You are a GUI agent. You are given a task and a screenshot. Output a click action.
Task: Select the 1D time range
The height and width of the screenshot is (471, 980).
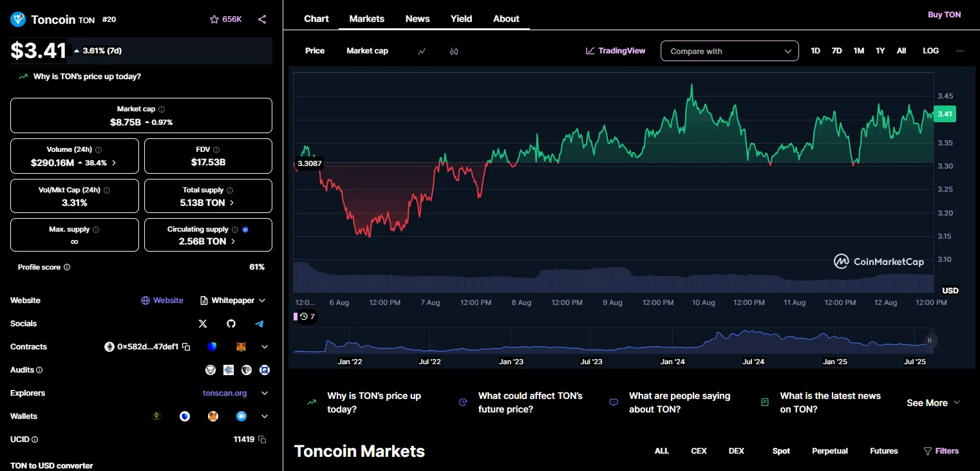815,51
